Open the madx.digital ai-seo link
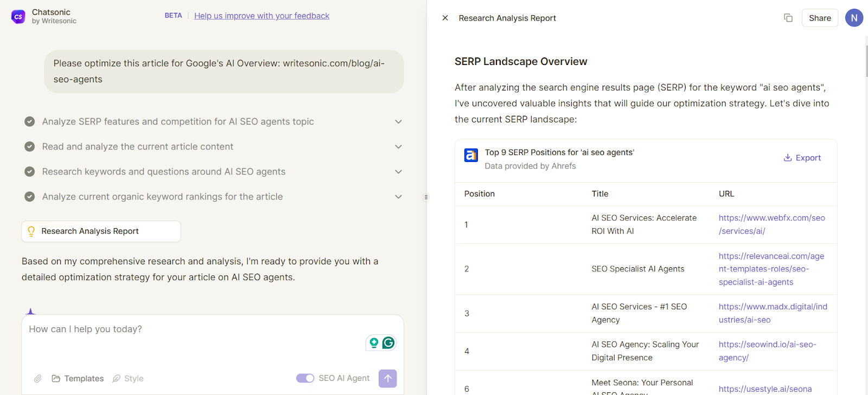This screenshot has height=395, width=868. point(773,313)
